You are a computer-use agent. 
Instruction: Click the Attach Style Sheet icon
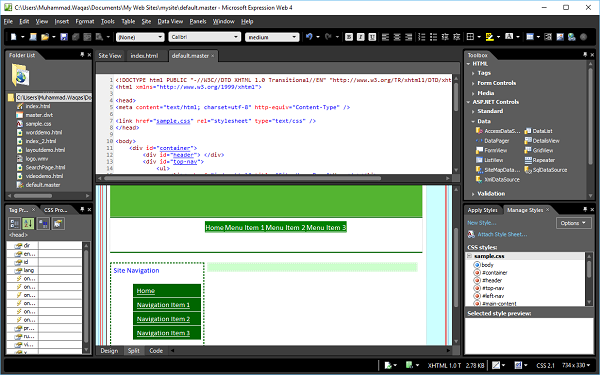(471, 234)
